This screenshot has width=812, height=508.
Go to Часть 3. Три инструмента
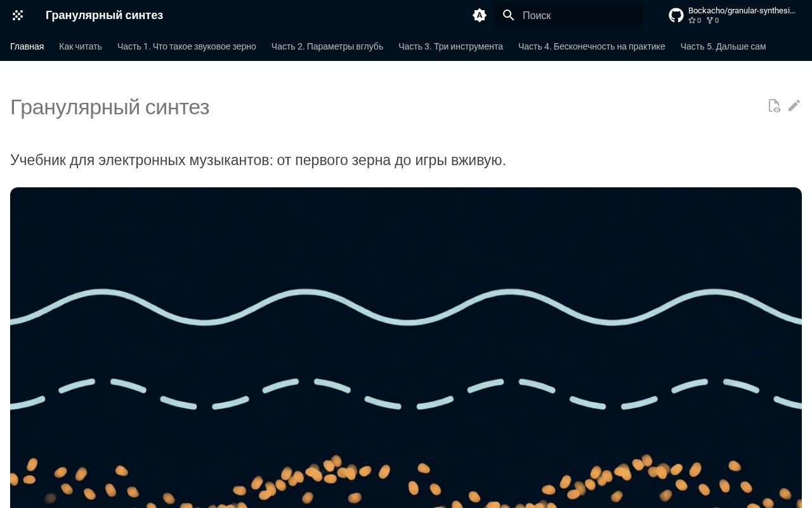[x=450, y=46]
